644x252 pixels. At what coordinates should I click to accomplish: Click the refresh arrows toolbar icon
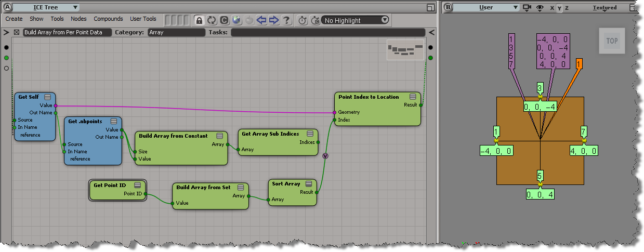(212, 20)
